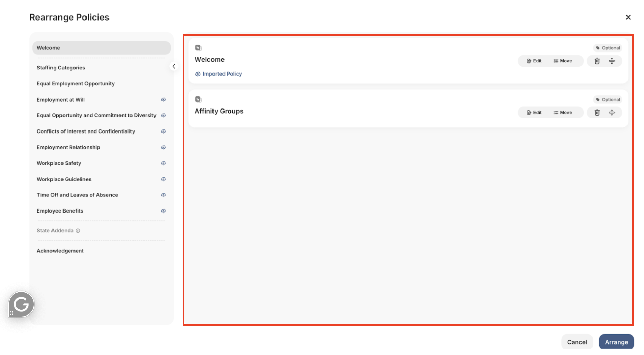Click the info icon next to State Addenda

78,231
